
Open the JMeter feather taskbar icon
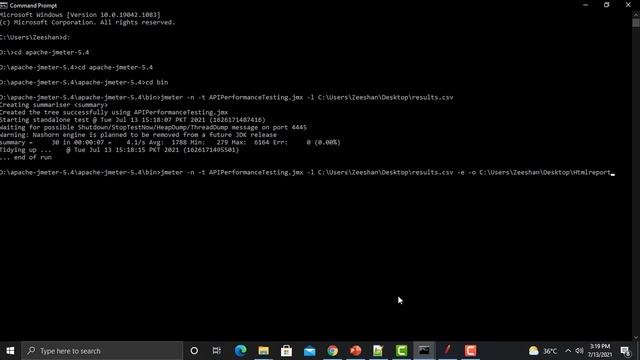[447, 351]
